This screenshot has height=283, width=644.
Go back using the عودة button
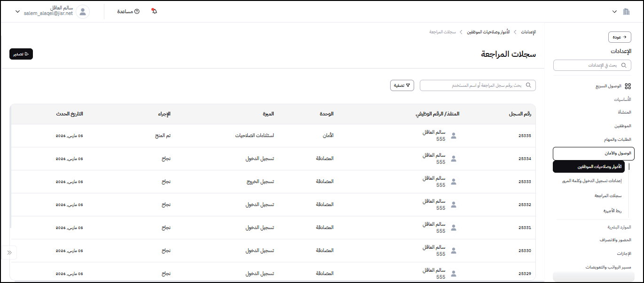620,37
